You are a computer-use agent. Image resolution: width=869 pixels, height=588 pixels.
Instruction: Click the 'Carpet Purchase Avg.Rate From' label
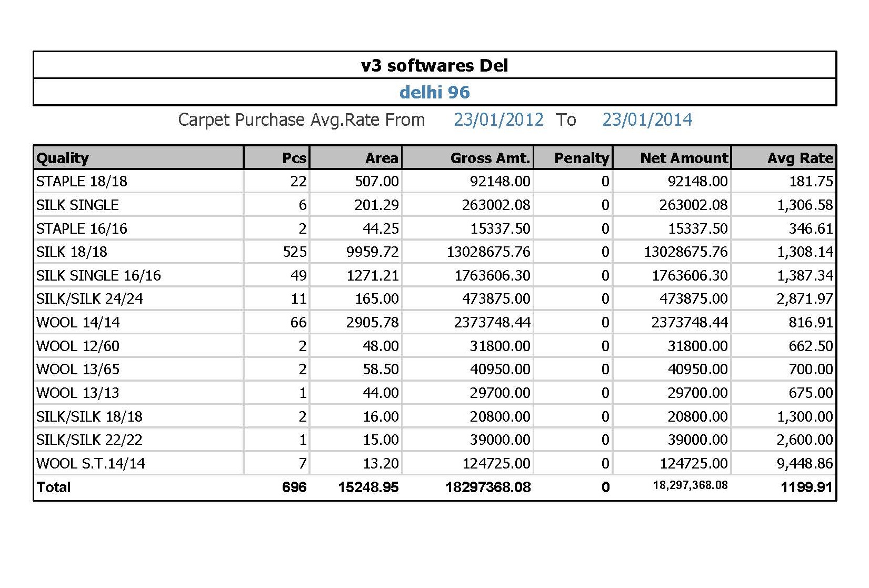(x=301, y=119)
